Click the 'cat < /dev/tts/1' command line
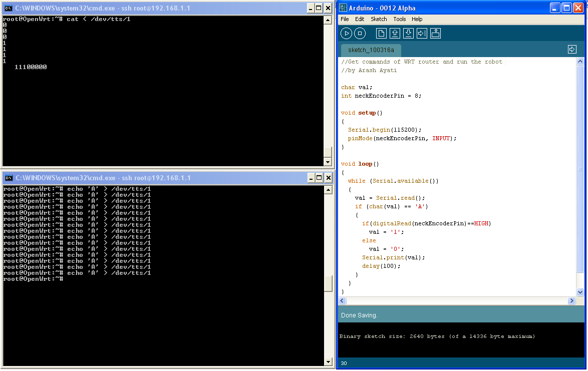588x371 pixels. [x=98, y=19]
